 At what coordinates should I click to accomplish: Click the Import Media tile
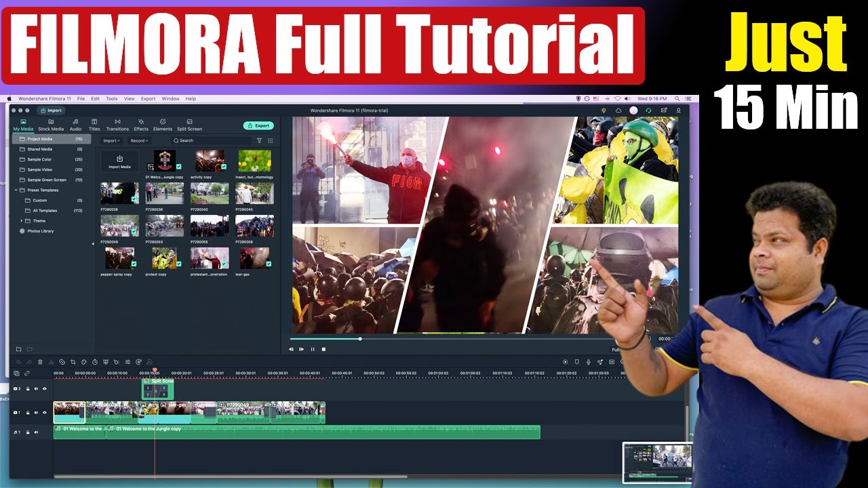[119, 161]
